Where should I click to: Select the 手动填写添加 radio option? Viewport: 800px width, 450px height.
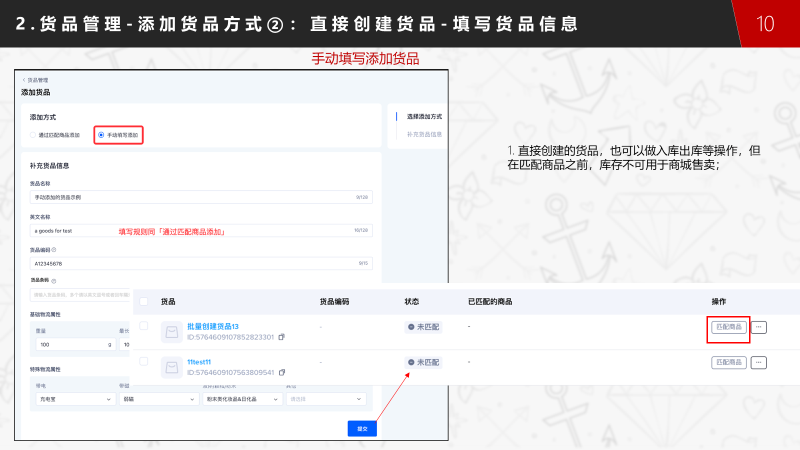point(99,134)
